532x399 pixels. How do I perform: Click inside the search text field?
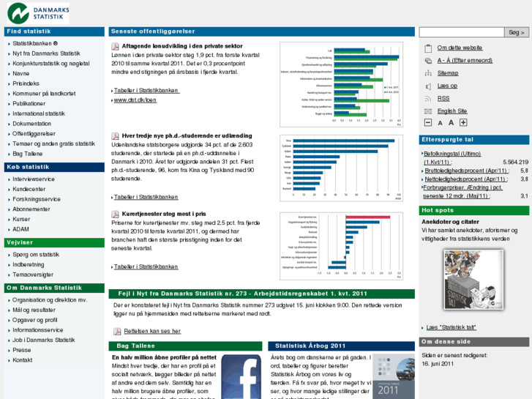pos(462,32)
